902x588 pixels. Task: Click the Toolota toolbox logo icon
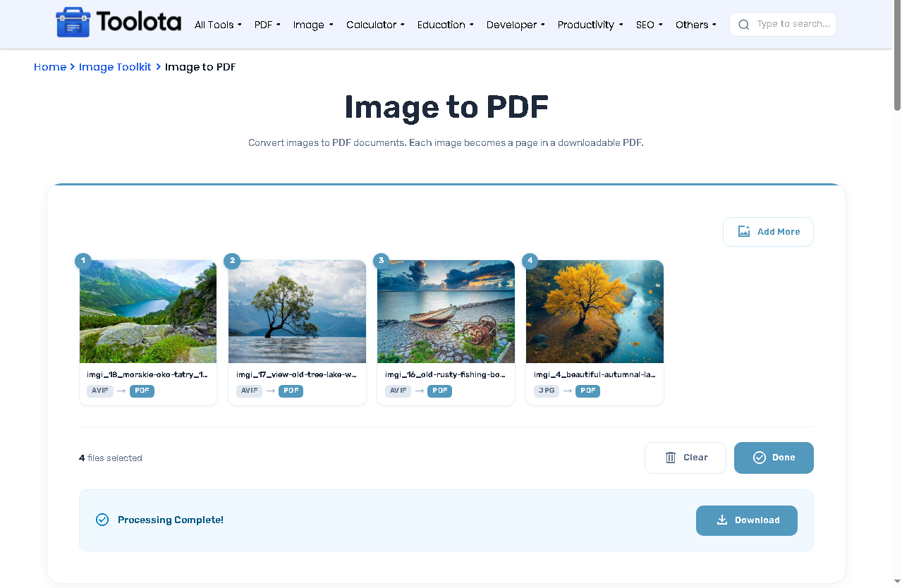[73, 23]
